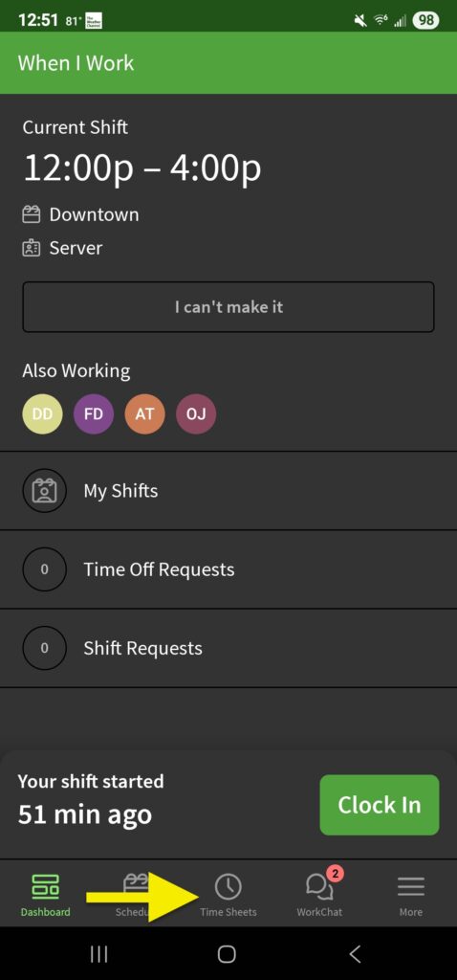Open the Time Sheets clock icon
Viewport: 457px width, 980px height.
pos(228,886)
